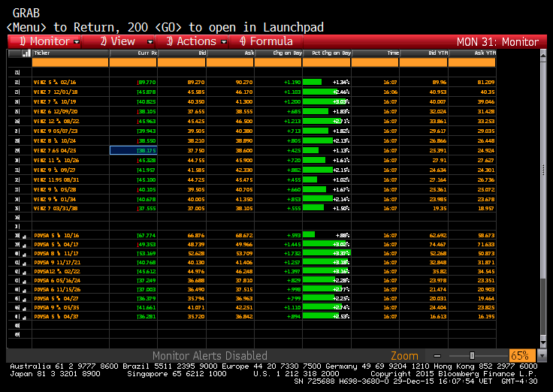The height and width of the screenshot is (392, 553).
Task: Move the Zoom slider handle
Action: click(472, 356)
